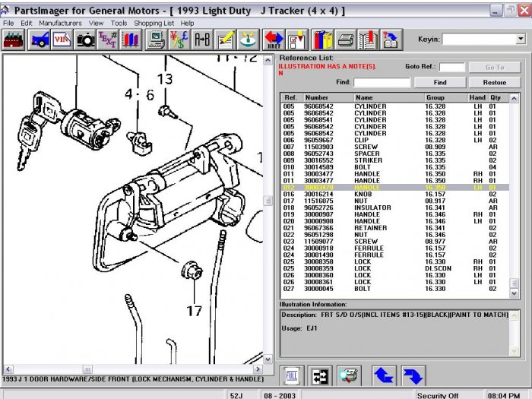The width and height of the screenshot is (532, 399).
Task: Click the Name column header
Action: coord(388,98)
